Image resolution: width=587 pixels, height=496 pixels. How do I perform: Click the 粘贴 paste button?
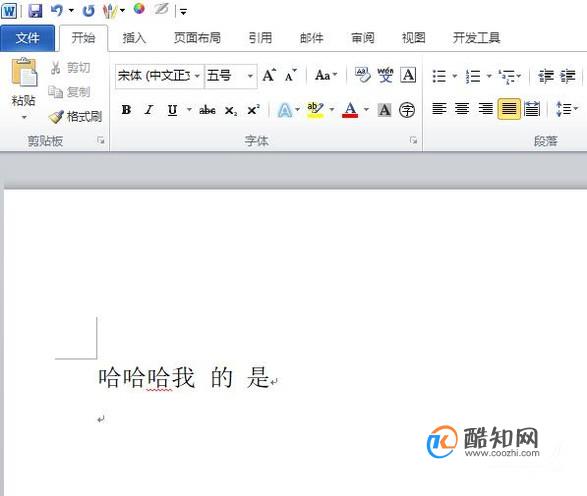24,88
